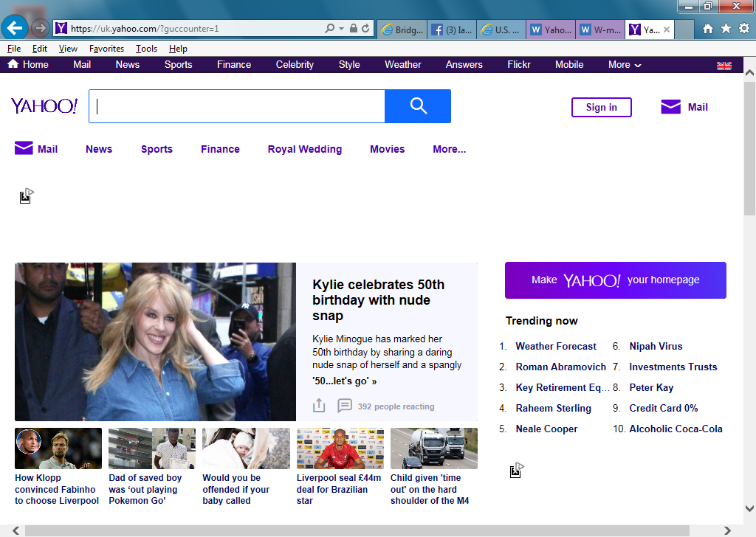Click the share icon under Kylie article
Image resolution: width=756 pixels, height=537 pixels.
(319, 406)
